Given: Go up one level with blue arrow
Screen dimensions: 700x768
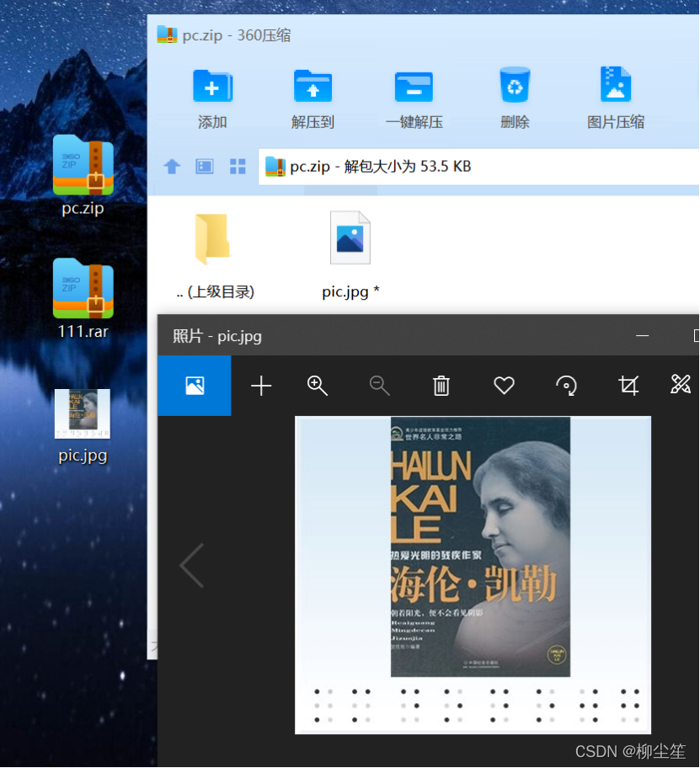Looking at the screenshot, I should [x=172, y=167].
